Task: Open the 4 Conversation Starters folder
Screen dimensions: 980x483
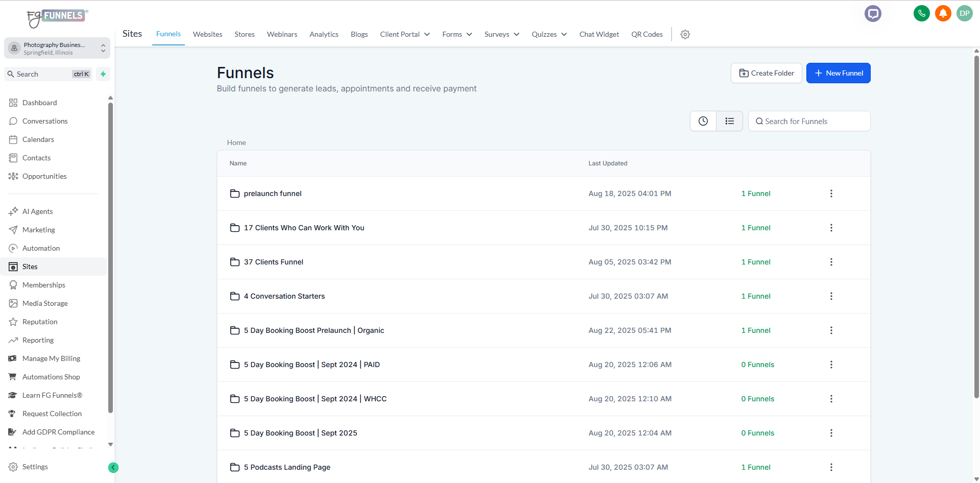Action: (x=284, y=296)
